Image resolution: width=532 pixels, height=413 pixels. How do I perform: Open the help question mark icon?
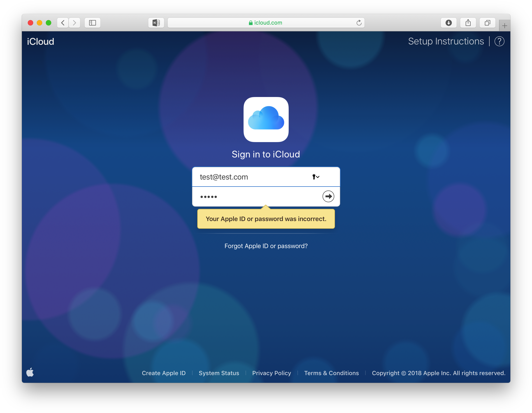tap(499, 41)
